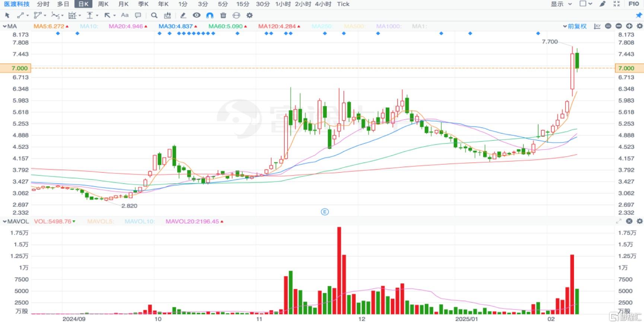Screen dimensions: 644x324
Task: Switch to 多日 multi-day tab
Action: [x=63, y=4]
